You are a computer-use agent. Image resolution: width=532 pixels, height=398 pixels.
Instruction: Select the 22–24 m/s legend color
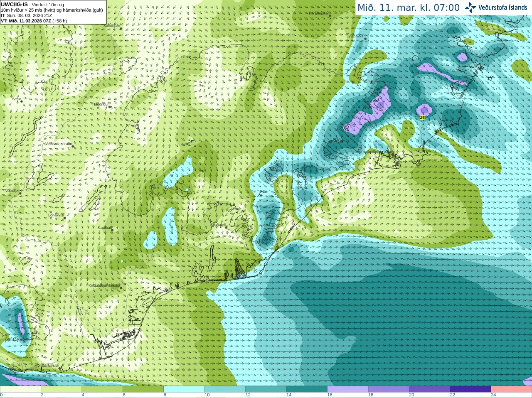[x=470, y=389]
